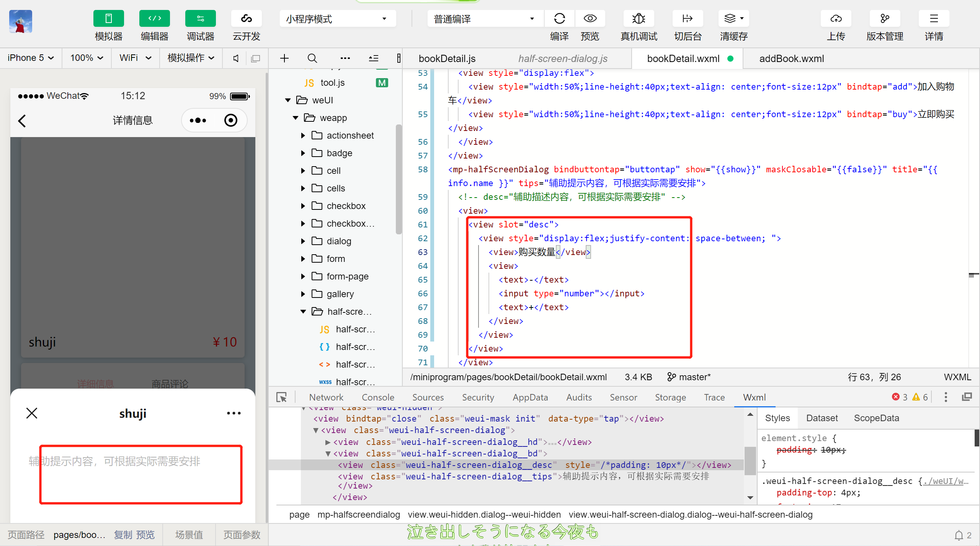Mute the simulator sound icon
Image resolution: width=980 pixels, height=546 pixels.
click(236, 58)
